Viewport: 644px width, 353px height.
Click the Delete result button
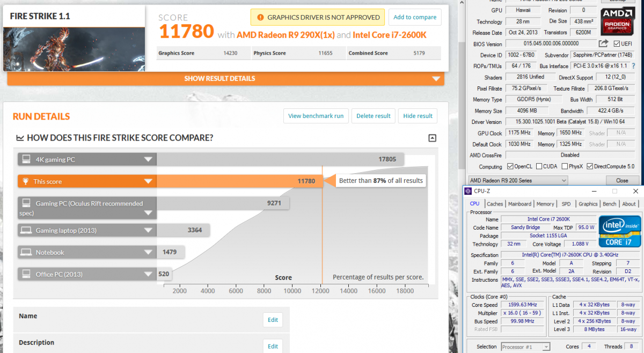[x=374, y=116]
